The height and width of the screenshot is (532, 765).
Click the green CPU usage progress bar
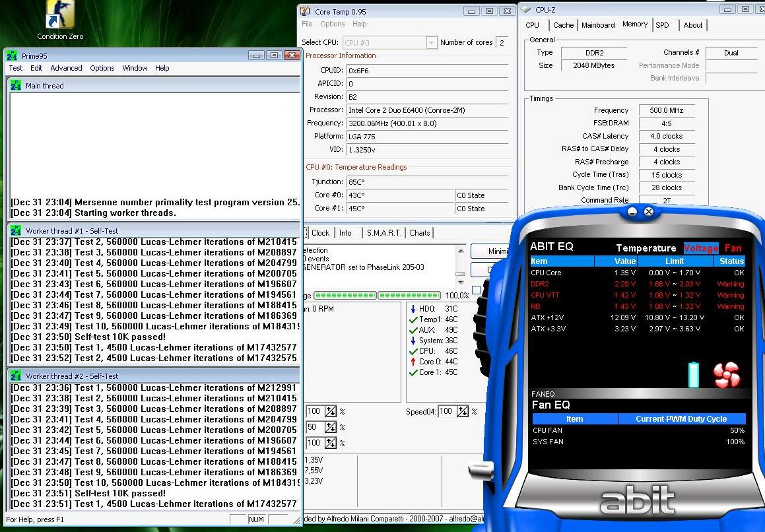(x=377, y=295)
